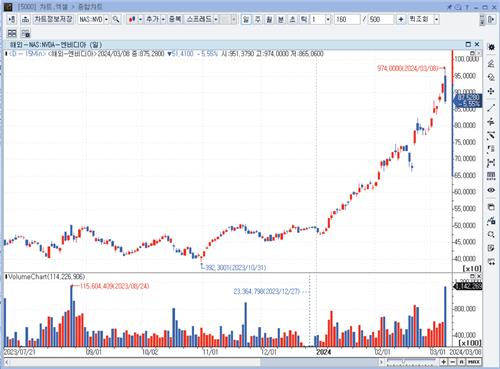
Task: Click the 차트정보저장 button
Action: click(53, 19)
